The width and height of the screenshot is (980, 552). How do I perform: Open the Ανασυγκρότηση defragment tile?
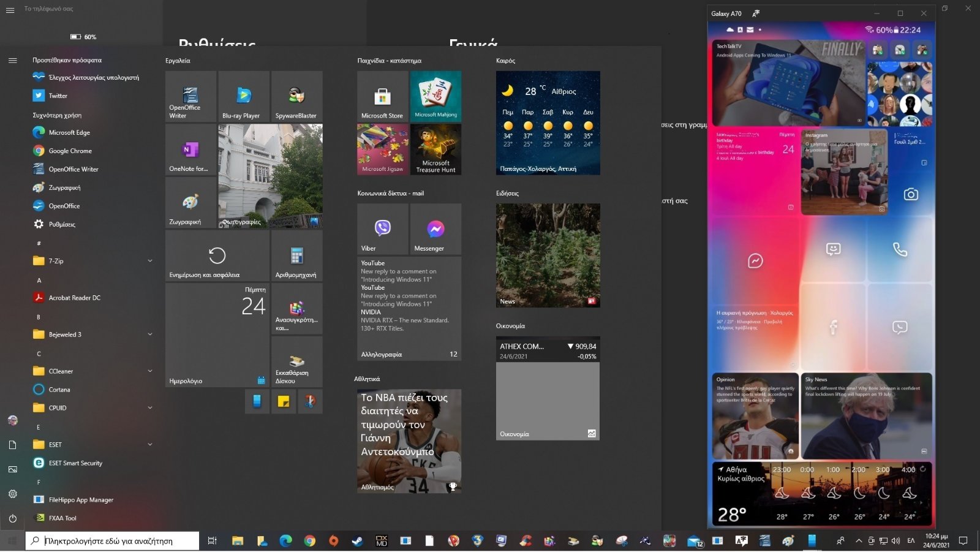coord(296,309)
